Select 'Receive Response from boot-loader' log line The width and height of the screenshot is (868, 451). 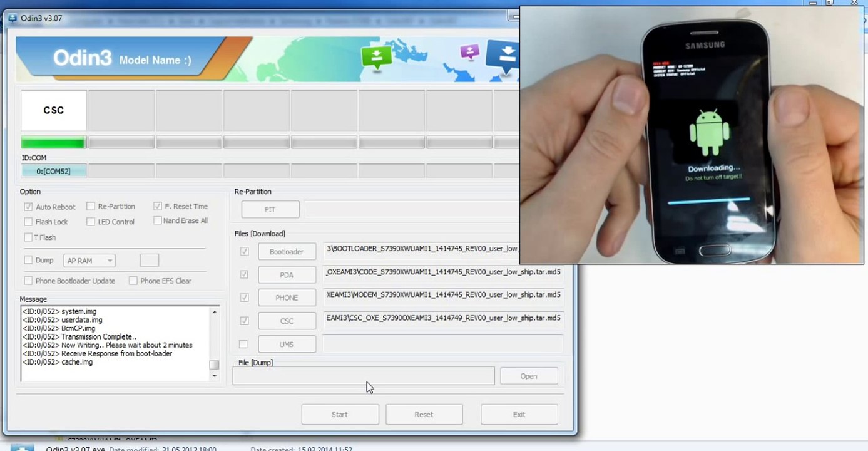pyautogui.click(x=98, y=354)
